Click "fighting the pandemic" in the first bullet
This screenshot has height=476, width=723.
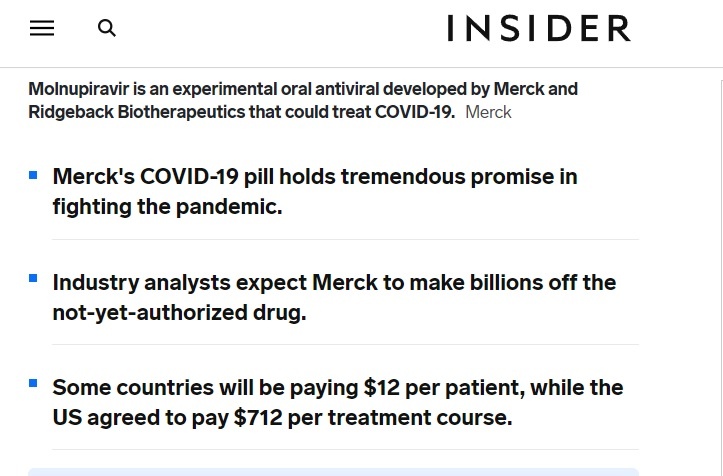click(x=167, y=207)
